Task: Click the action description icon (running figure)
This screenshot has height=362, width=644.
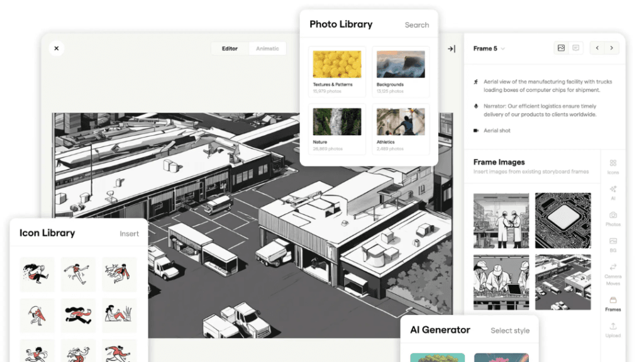Action: [475, 82]
